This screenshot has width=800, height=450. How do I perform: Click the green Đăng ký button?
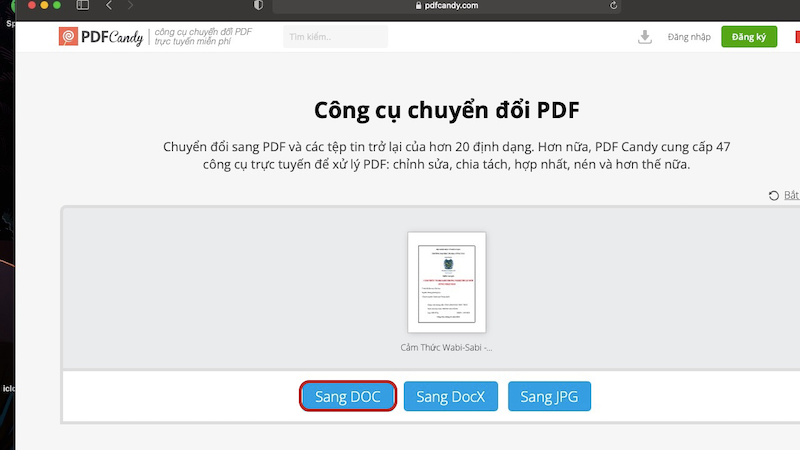[749, 37]
